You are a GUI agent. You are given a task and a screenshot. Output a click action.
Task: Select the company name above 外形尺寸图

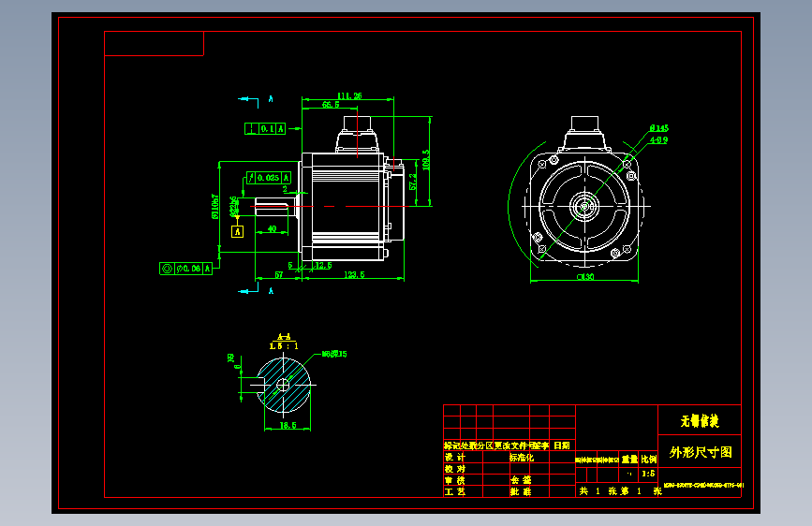click(x=700, y=421)
